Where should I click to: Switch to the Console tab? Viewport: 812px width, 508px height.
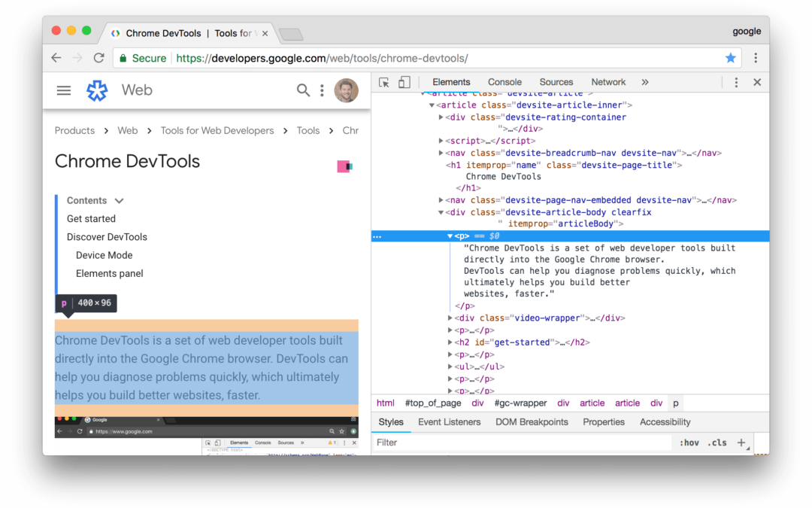[504, 83]
